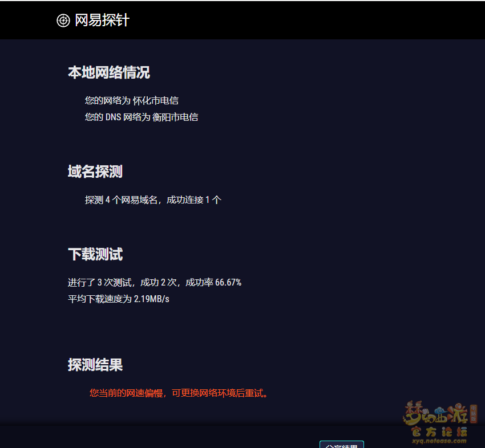Select the 本地网络情况 section heading

109,73
